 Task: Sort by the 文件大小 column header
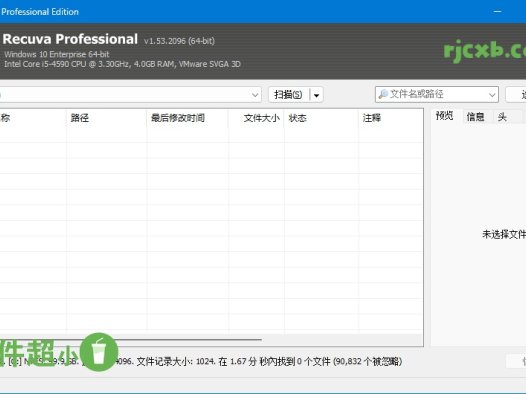coord(256,118)
